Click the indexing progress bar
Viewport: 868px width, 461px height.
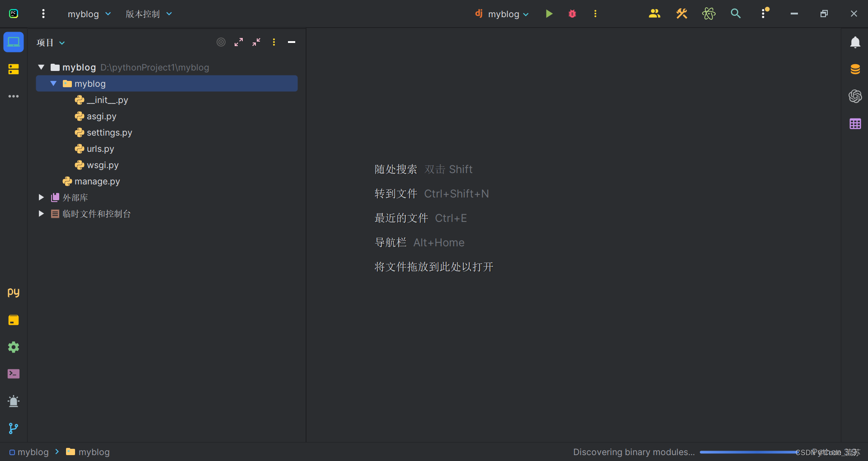tap(750, 452)
